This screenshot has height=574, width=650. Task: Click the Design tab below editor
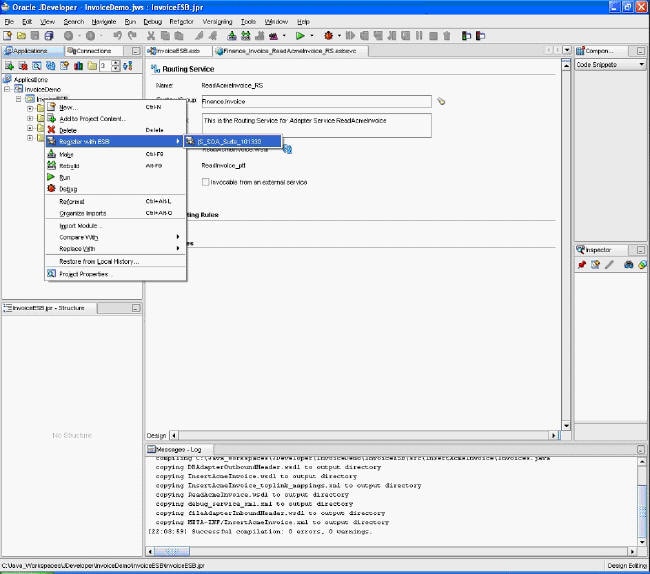tap(156, 436)
